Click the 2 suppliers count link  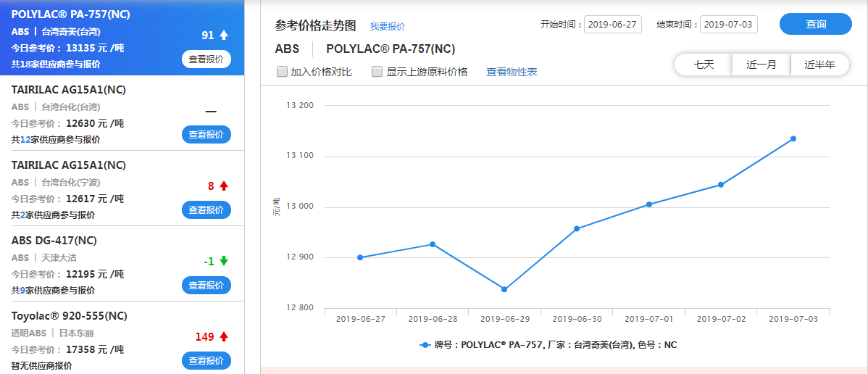click(22, 215)
